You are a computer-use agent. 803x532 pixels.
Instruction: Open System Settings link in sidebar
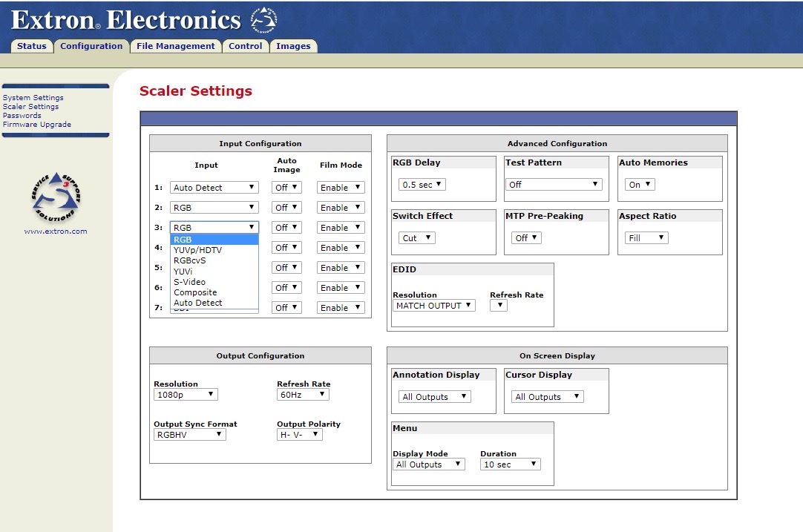coord(33,97)
